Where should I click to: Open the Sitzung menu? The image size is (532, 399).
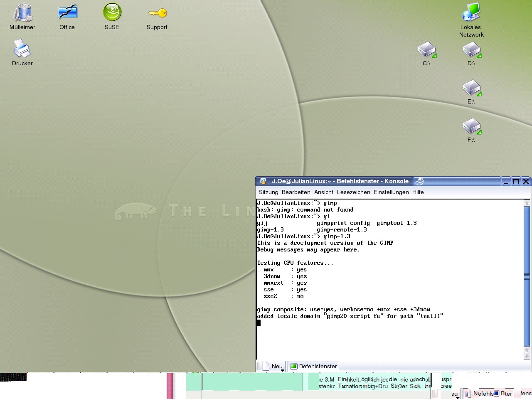click(x=268, y=192)
